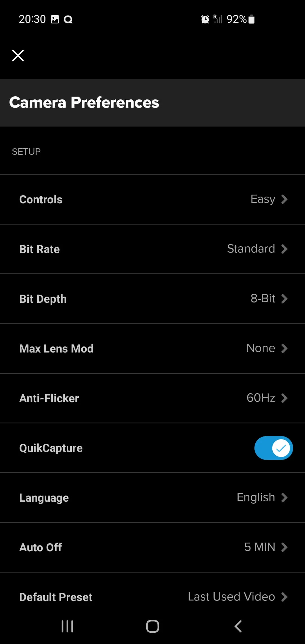Tap the signal strength icon
This screenshot has height=644, width=305.
218,19
